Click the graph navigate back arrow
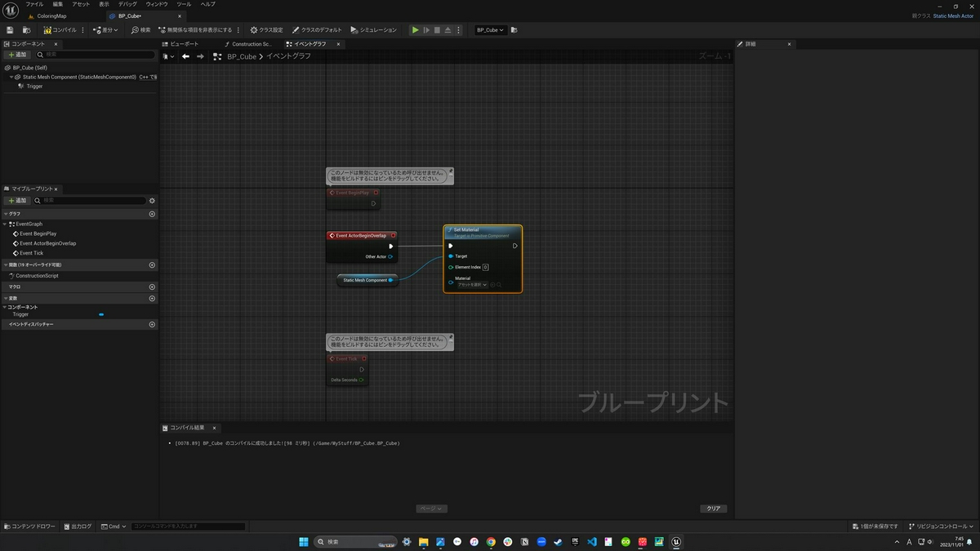The image size is (980, 551). 185,56
